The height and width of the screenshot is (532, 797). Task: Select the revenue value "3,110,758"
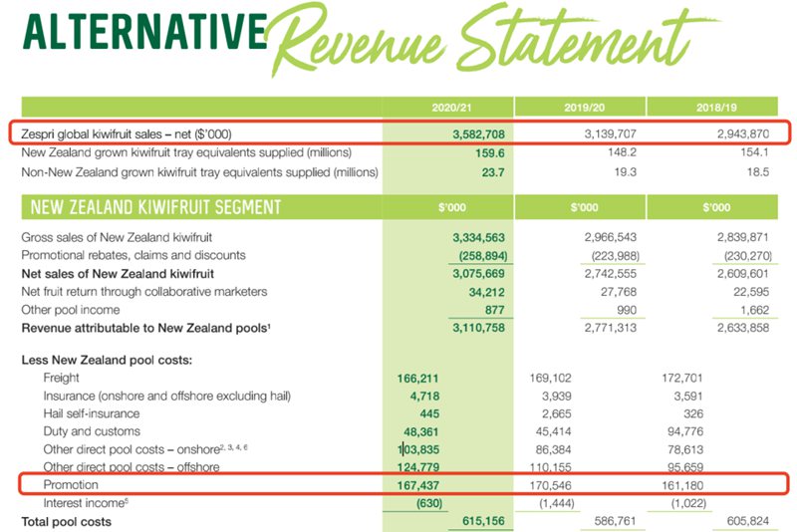478,328
